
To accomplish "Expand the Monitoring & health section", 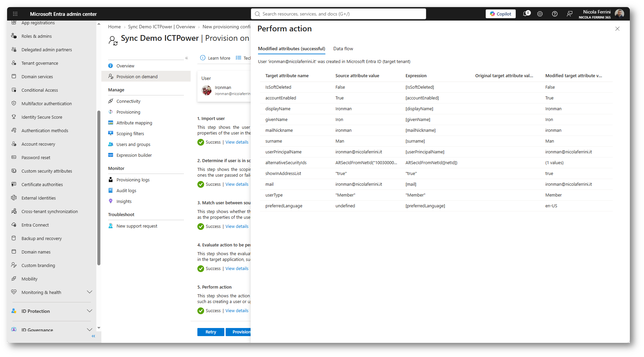I will click(x=89, y=292).
